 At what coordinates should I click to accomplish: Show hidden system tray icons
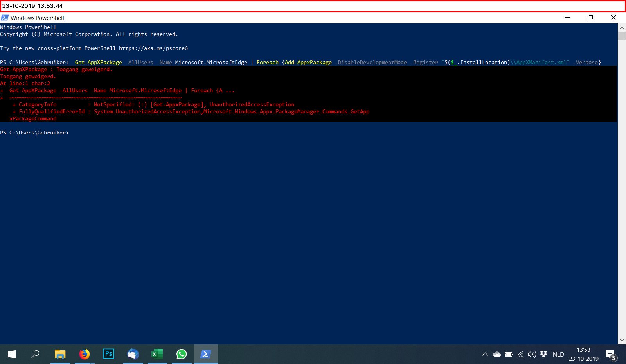coord(485,354)
